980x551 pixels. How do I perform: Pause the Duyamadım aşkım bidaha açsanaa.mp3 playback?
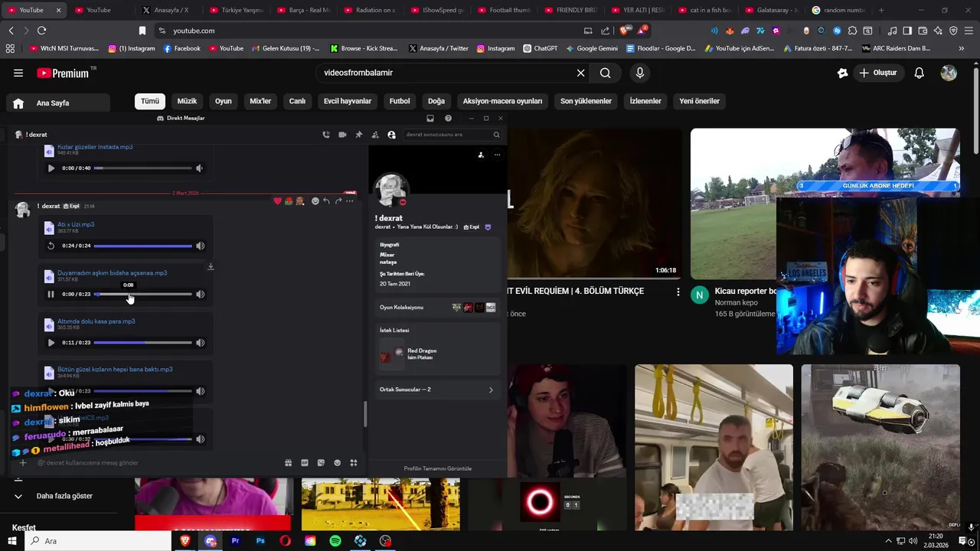(x=51, y=294)
